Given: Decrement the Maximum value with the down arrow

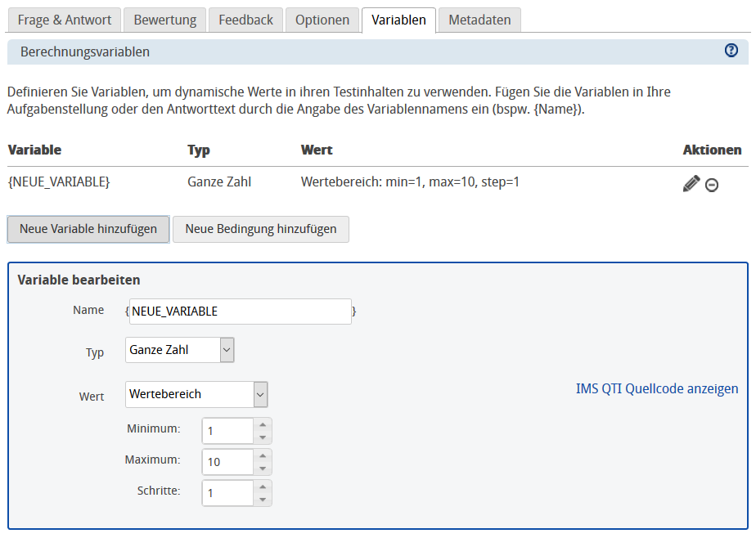Looking at the screenshot, I should (263, 466).
